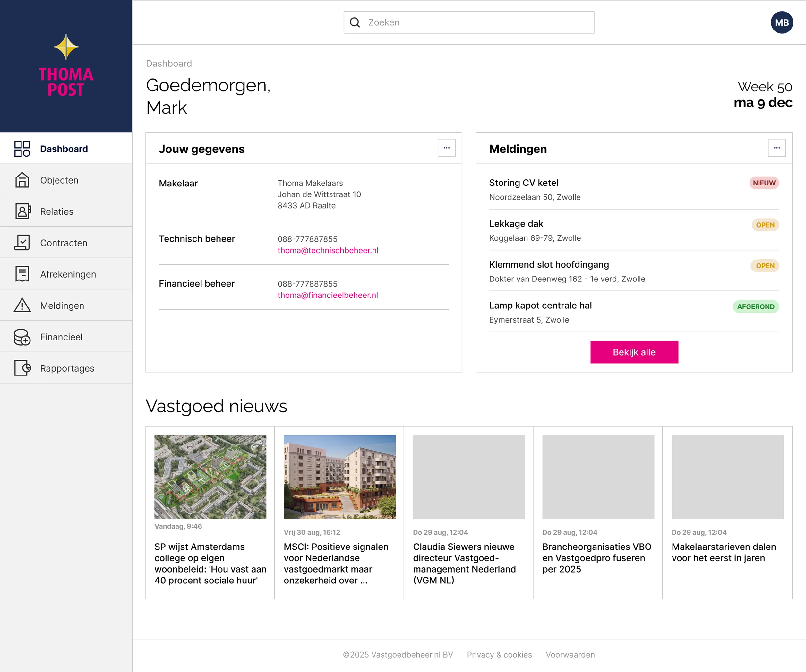Select Financieel from the sidebar menu
806x672 pixels.
[x=61, y=337]
